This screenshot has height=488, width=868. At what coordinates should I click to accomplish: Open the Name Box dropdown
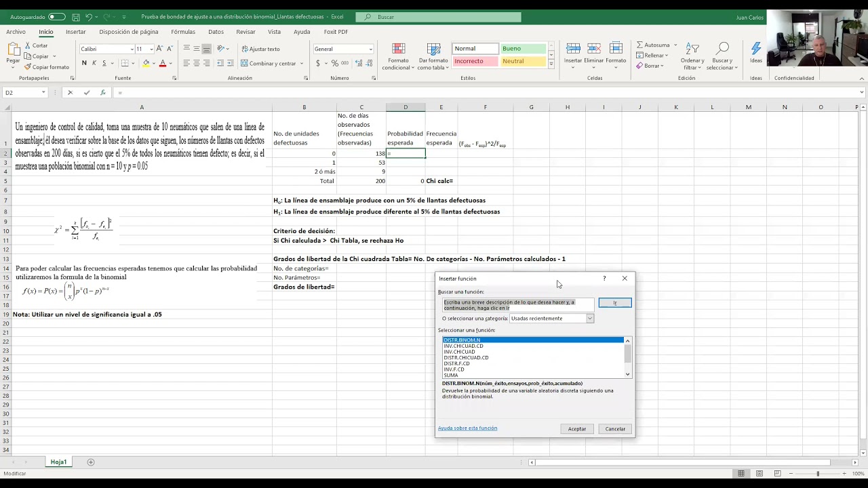pyautogui.click(x=43, y=92)
